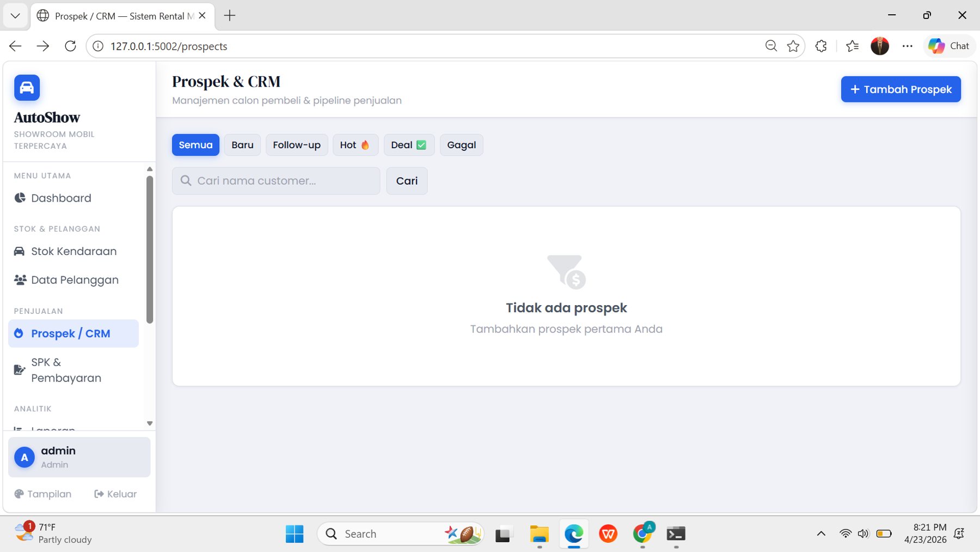980x552 pixels.
Task: Log out using the Keluar link
Action: (x=115, y=494)
